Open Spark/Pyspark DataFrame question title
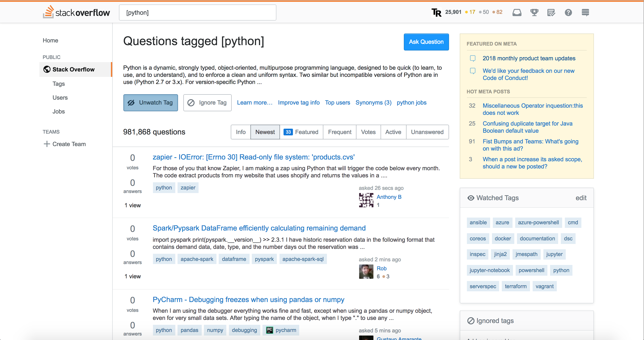Image resolution: width=644 pixels, height=340 pixels. point(259,228)
